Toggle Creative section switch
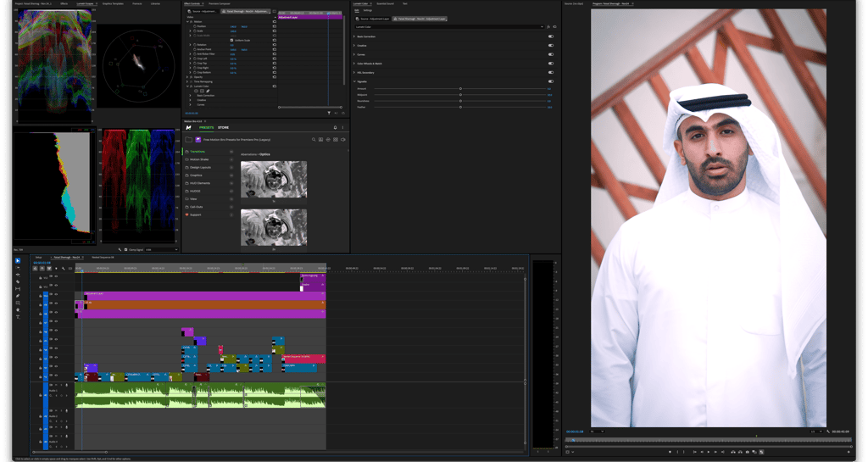 (x=551, y=46)
